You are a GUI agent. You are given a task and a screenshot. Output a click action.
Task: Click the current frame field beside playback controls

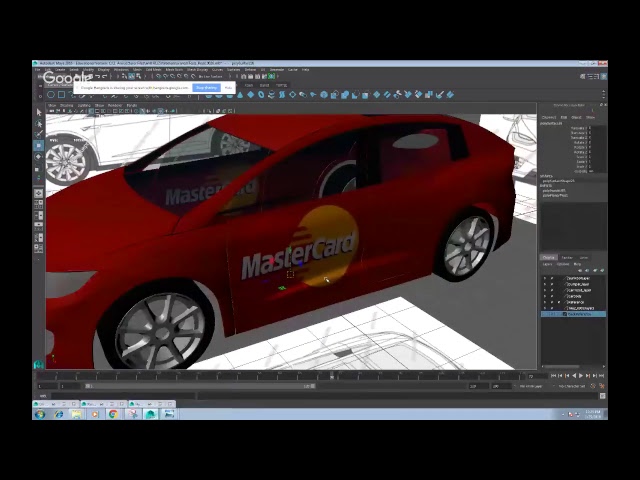tap(536, 376)
